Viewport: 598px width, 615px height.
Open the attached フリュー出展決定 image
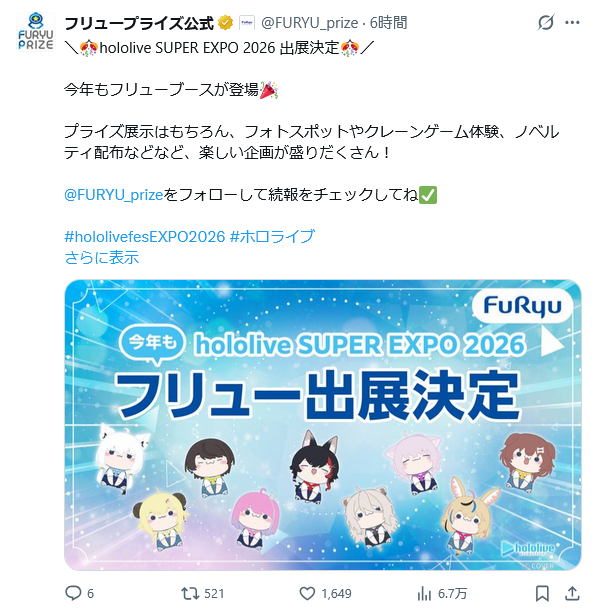click(x=323, y=425)
